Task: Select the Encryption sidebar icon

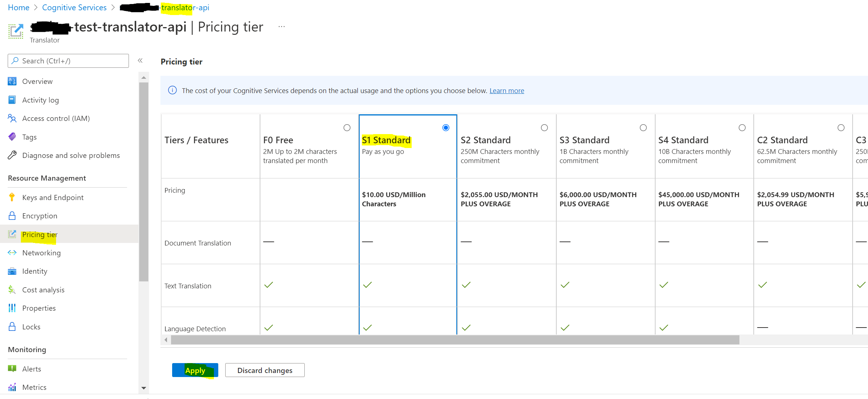Action: click(x=12, y=215)
